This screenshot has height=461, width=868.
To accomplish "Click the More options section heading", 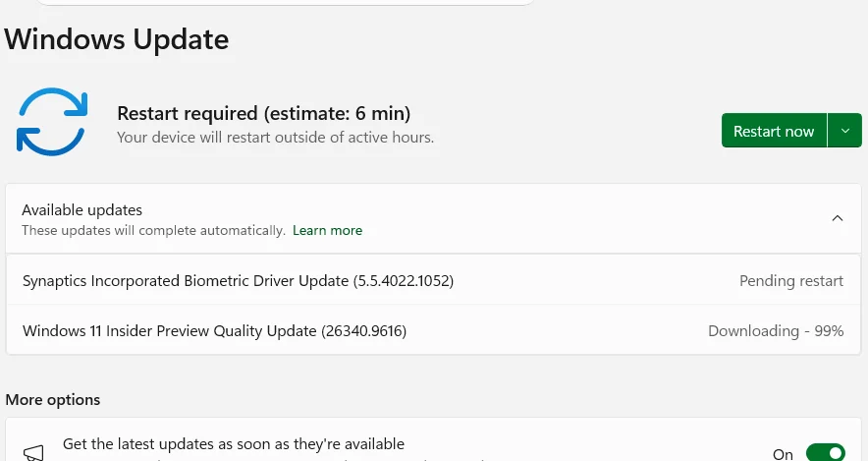I will (53, 399).
